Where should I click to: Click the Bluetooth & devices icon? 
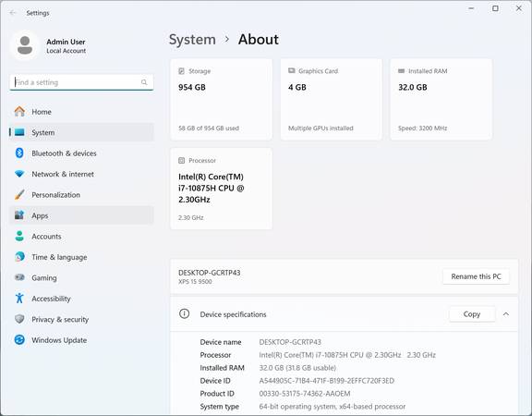[19, 153]
